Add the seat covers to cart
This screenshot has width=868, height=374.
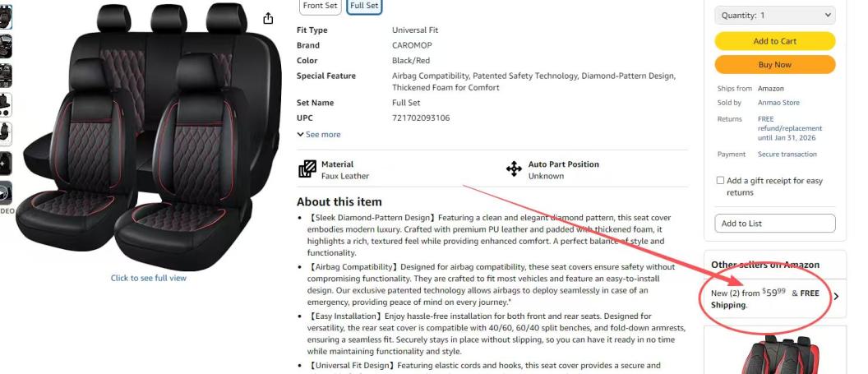click(775, 41)
